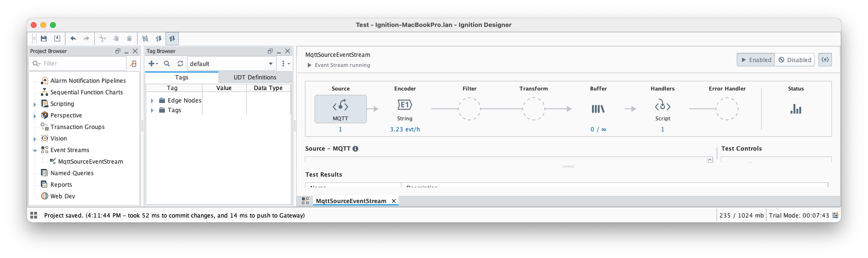868x258 pixels.
Task: Click the Cut scissors icon
Action: pyautogui.click(x=102, y=39)
